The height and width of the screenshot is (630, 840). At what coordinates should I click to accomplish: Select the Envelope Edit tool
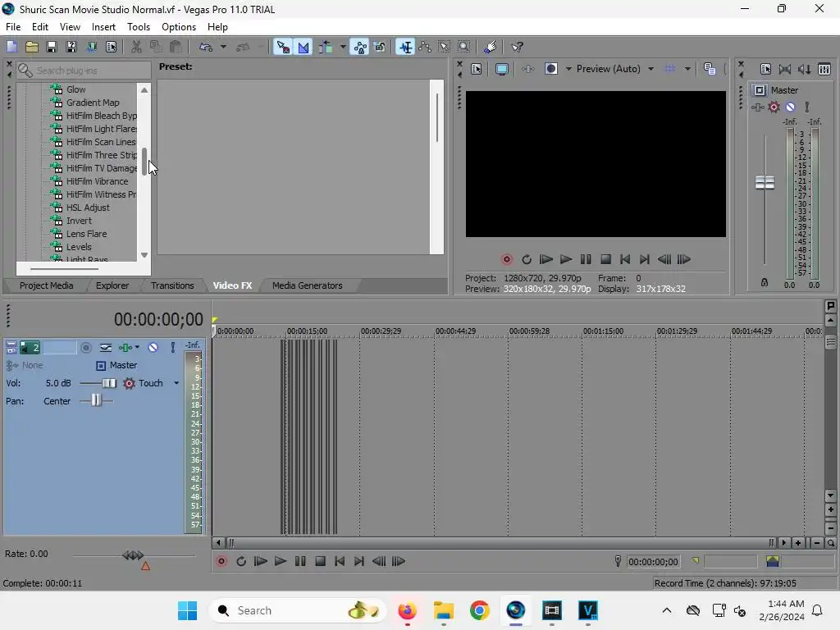(425, 47)
